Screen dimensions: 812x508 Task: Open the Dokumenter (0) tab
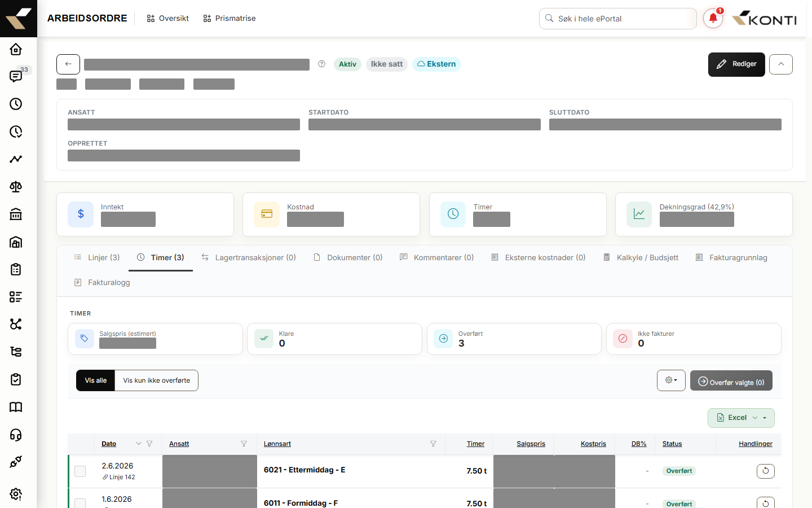pos(348,257)
